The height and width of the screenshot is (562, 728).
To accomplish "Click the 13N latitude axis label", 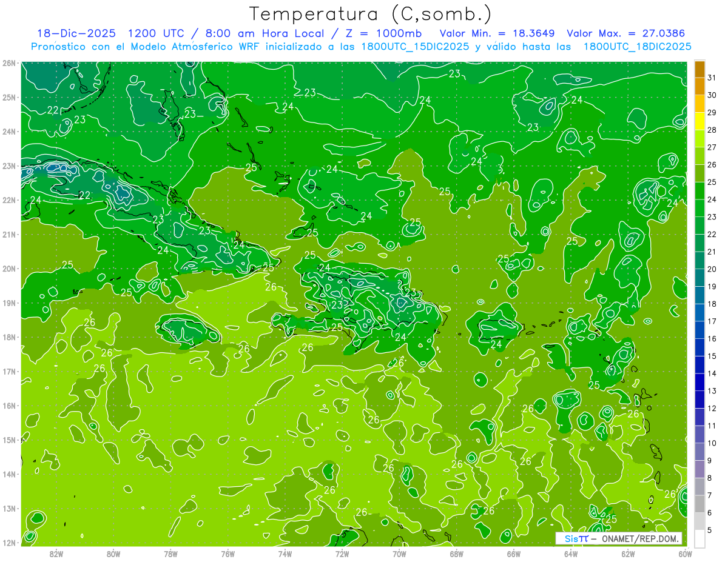I will [9, 509].
